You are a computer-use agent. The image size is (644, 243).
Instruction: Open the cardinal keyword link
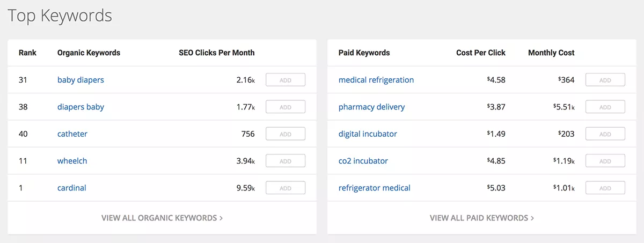click(72, 188)
